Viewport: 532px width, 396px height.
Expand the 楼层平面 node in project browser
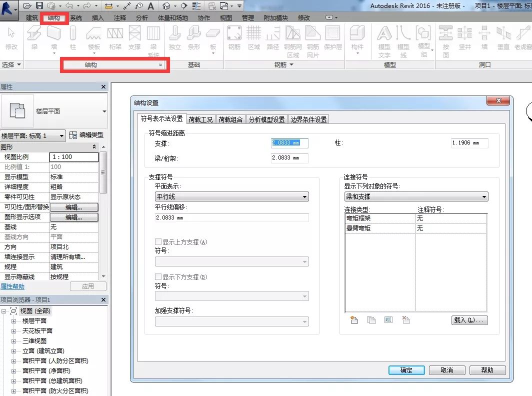point(13,321)
